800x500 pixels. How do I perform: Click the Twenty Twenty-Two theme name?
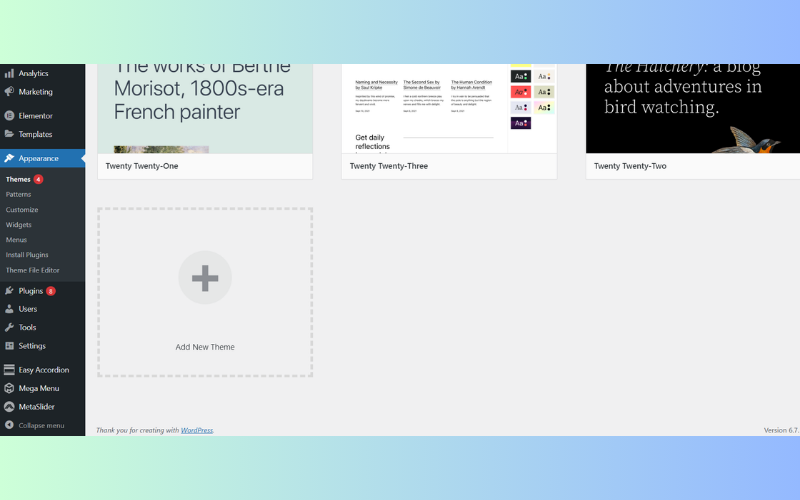pos(630,166)
